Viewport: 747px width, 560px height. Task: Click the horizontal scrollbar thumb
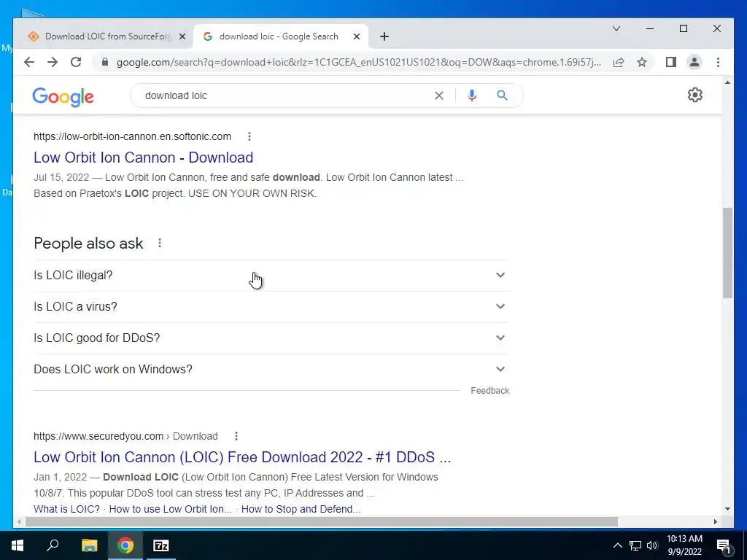pos(322,522)
